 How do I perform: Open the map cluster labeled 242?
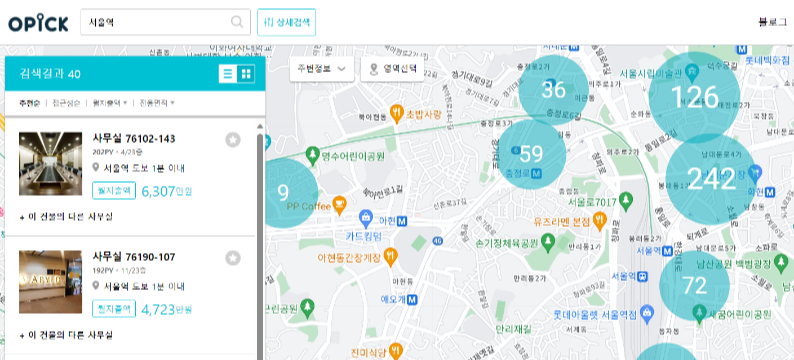click(711, 179)
